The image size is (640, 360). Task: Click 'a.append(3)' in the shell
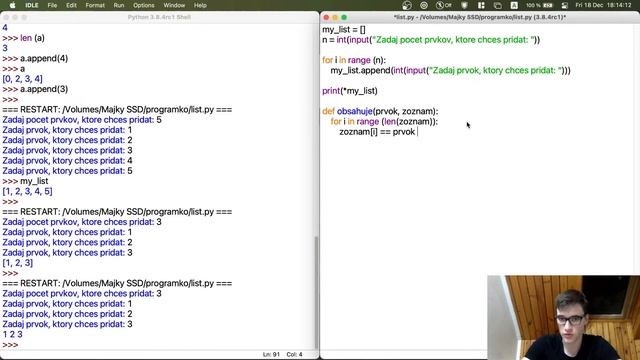44,89
